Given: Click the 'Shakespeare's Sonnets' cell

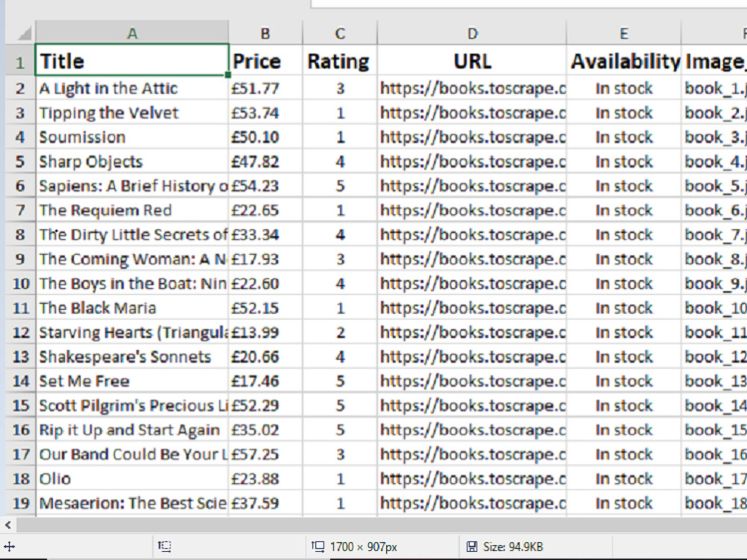Looking at the screenshot, I should click(x=132, y=357).
